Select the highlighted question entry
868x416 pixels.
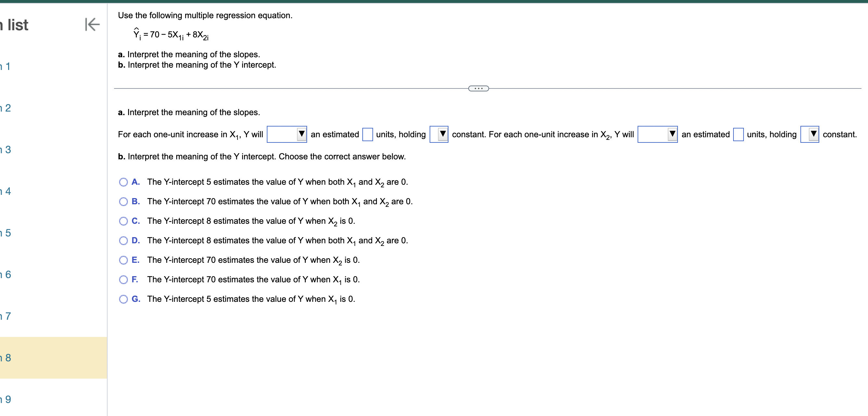click(6, 358)
